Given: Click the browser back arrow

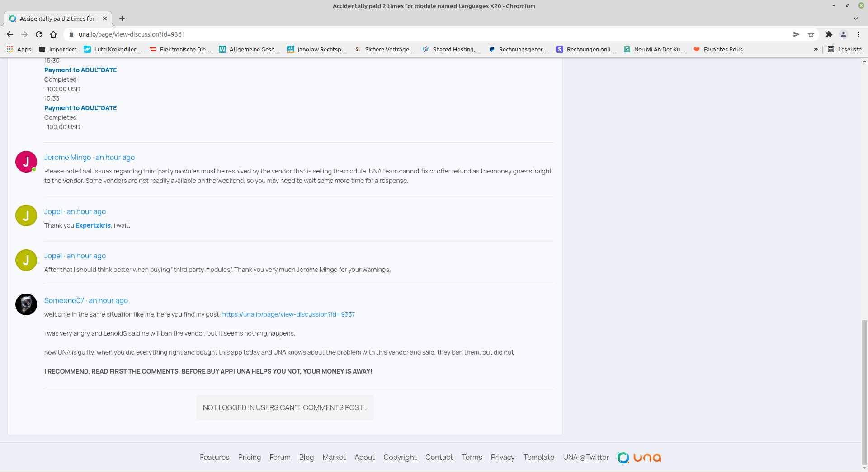Looking at the screenshot, I should pyautogui.click(x=10, y=34).
